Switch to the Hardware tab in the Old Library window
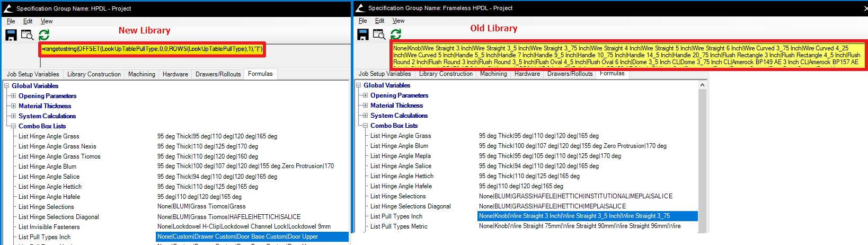Screen dimensions: 868x245 [527, 74]
